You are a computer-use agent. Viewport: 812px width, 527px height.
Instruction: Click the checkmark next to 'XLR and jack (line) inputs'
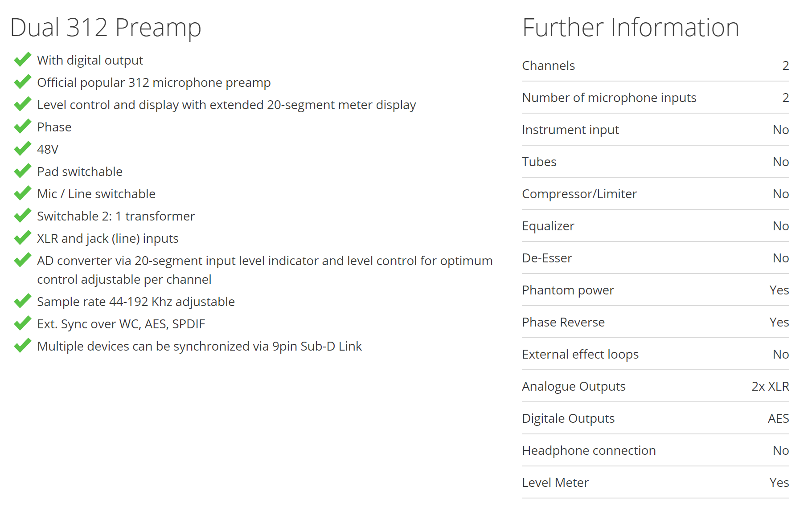coord(23,237)
